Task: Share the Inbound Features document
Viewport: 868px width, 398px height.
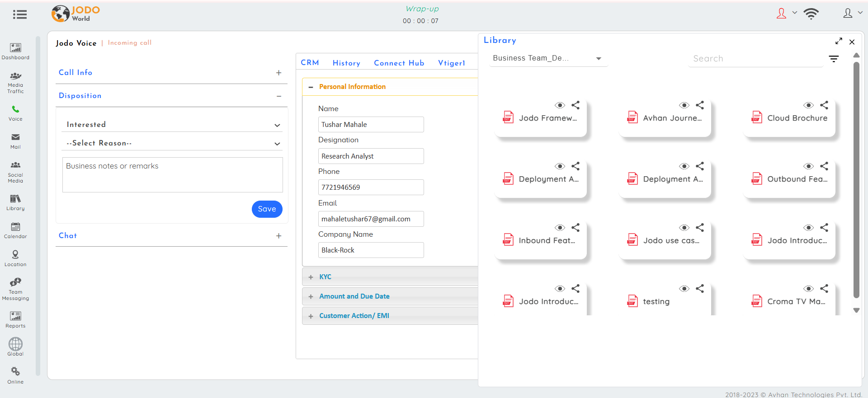Action: [576, 228]
